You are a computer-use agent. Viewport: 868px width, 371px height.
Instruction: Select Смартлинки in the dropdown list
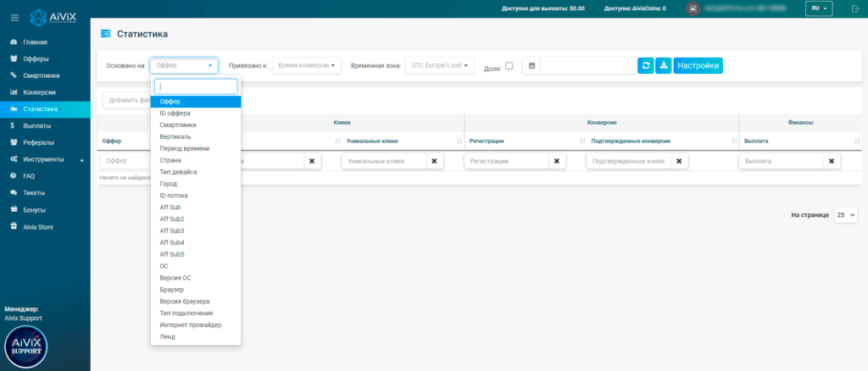(x=196, y=125)
